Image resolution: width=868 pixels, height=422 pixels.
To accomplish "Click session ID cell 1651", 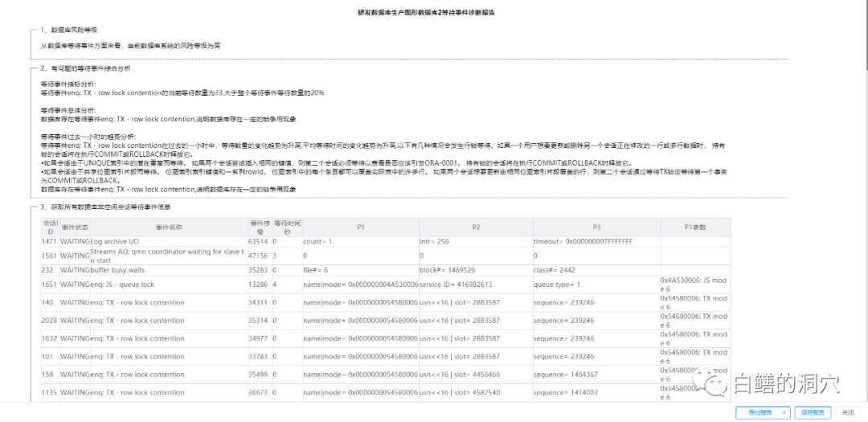I will pyautogui.click(x=49, y=285).
